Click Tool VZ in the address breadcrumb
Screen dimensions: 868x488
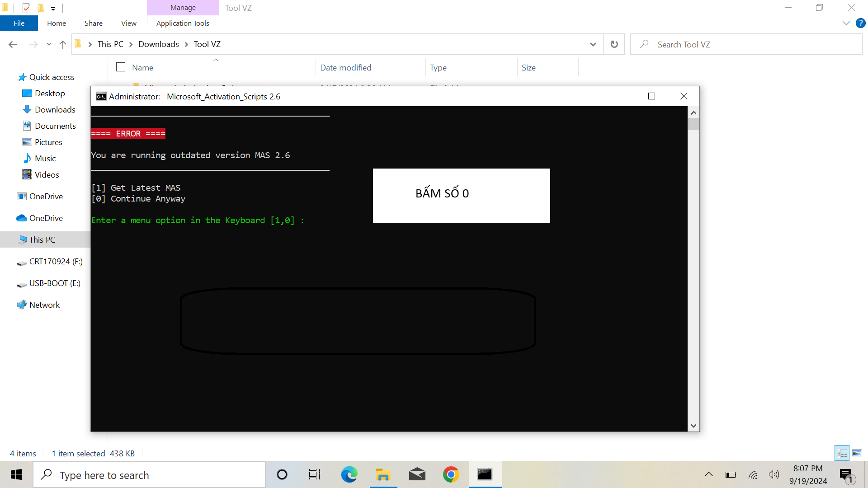(207, 44)
